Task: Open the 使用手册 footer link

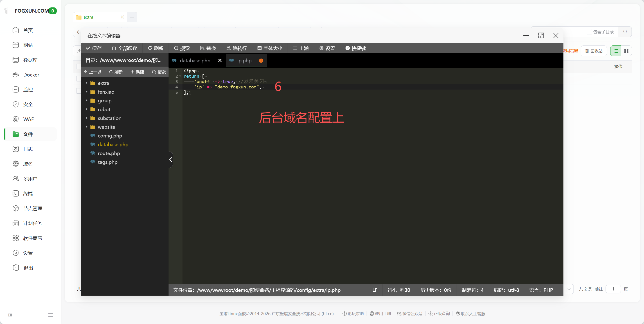Action: 381,313
